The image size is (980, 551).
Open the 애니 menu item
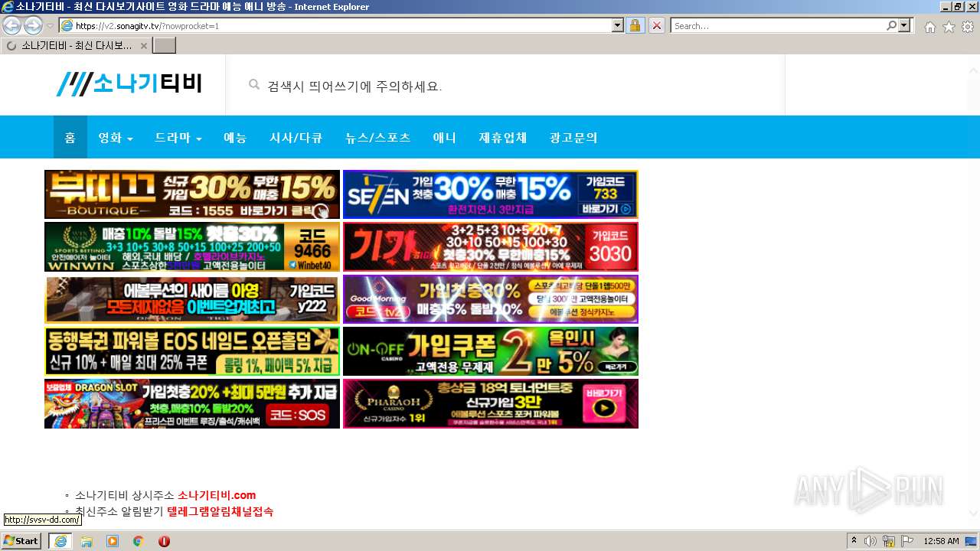click(x=445, y=138)
